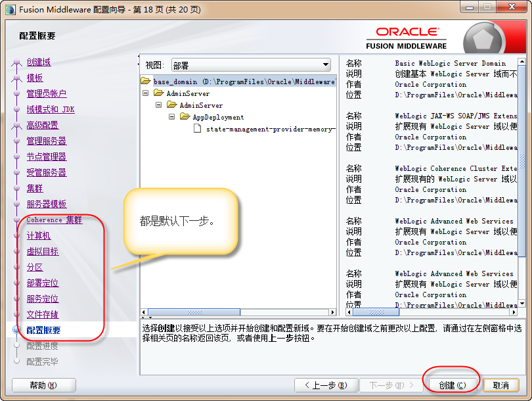This screenshot has height=401, width=532.
Task: Click the top-level AdminServer folder icon
Action: (x=158, y=93)
